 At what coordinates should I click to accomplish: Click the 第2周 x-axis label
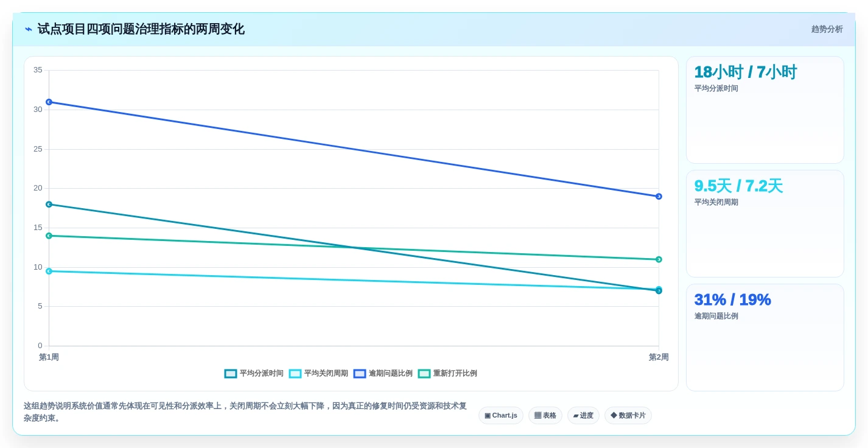[659, 357]
